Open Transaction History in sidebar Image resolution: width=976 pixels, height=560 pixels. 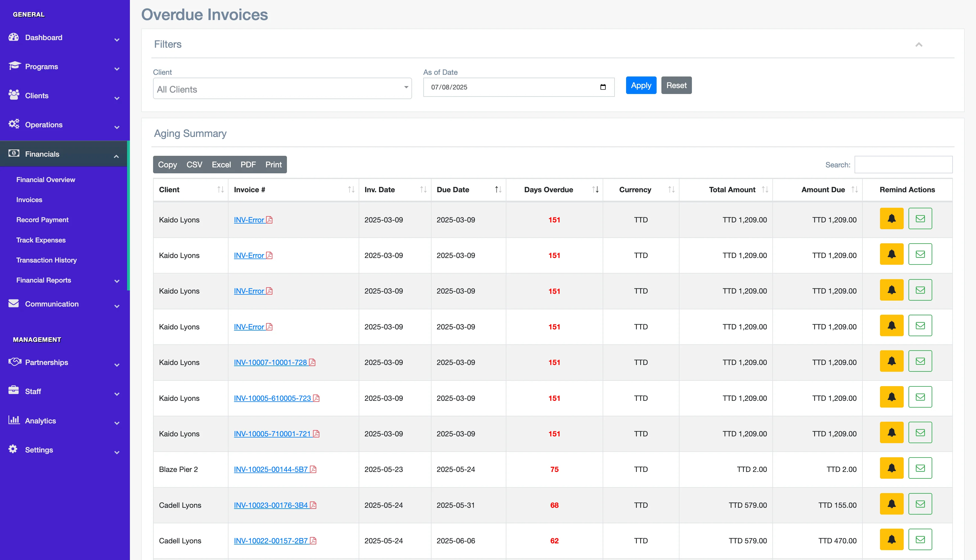pos(46,260)
